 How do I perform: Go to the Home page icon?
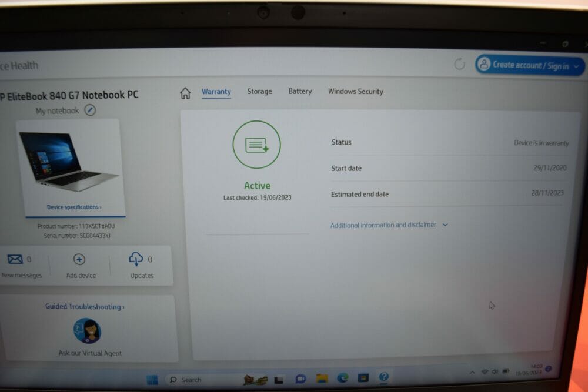click(x=185, y=93)
